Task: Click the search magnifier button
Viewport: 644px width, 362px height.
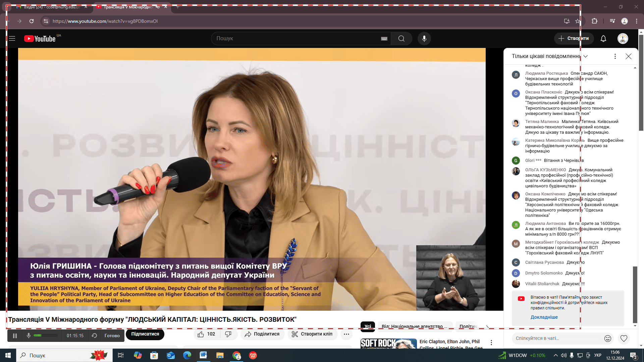Action: click(x=401, y=39)
